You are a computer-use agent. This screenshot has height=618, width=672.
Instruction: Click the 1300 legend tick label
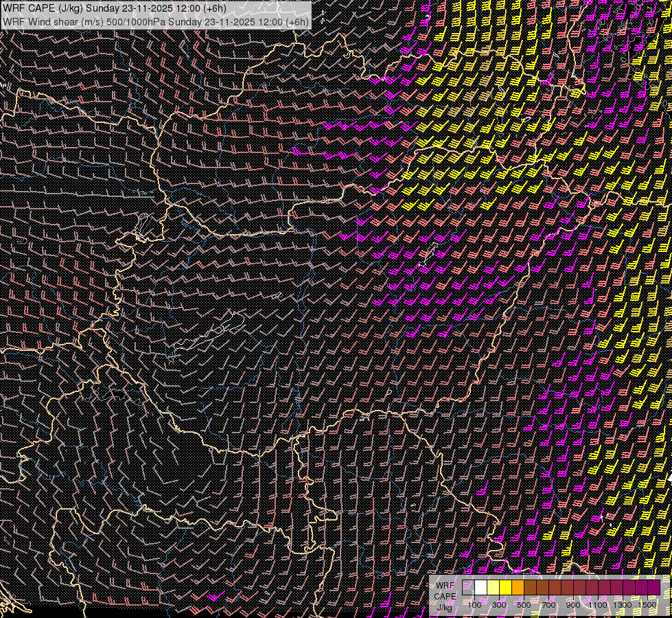point(623,605)
